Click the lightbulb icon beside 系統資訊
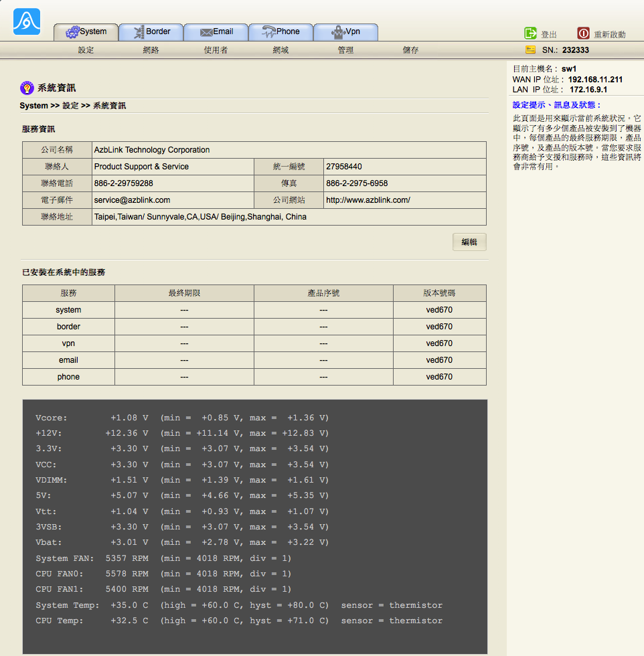The height and width of the screenshot is (656, 644). [27, 88]
